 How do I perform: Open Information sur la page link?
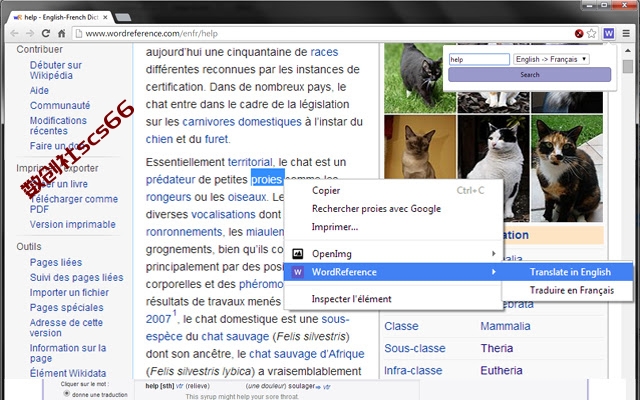pyautogui.click(x=68, y=353)
